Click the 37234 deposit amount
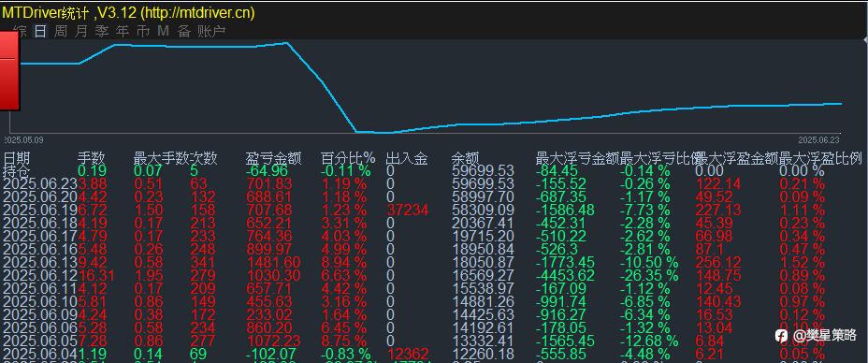This screenshot has height=363, width=868. pos(407,210)
